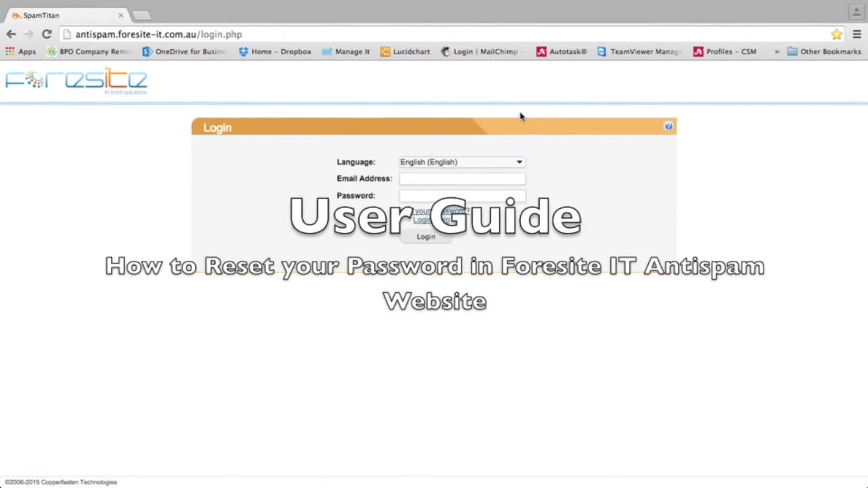Screen dimensions: 868x488
Task: Reload the page with refresh icon
Action: click(47, 34)
